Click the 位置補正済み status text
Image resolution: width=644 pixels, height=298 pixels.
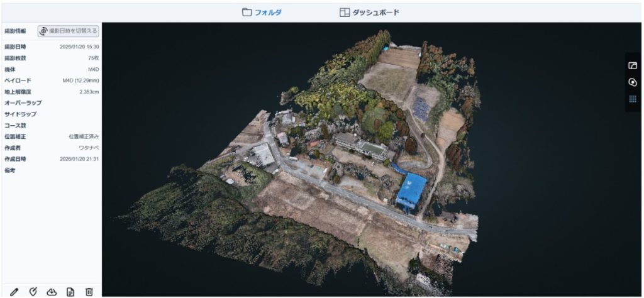coord(83,136)
